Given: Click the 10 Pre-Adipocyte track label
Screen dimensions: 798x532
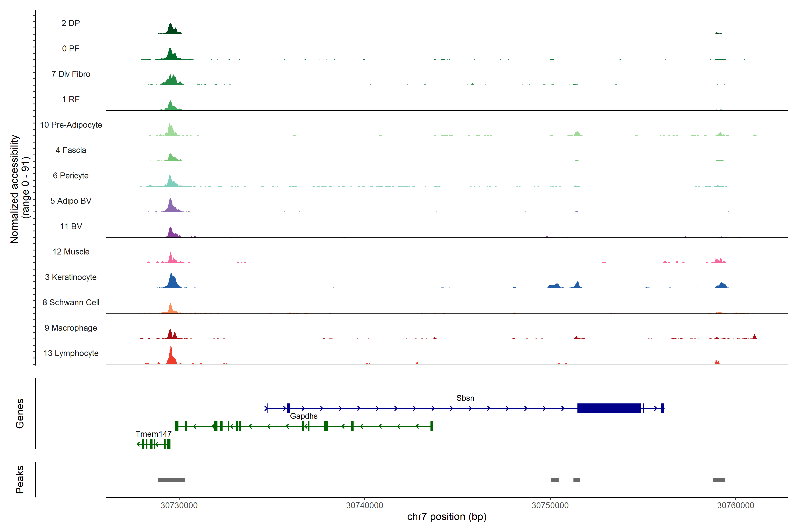Looking at the screenshot, I should (71, 125).
